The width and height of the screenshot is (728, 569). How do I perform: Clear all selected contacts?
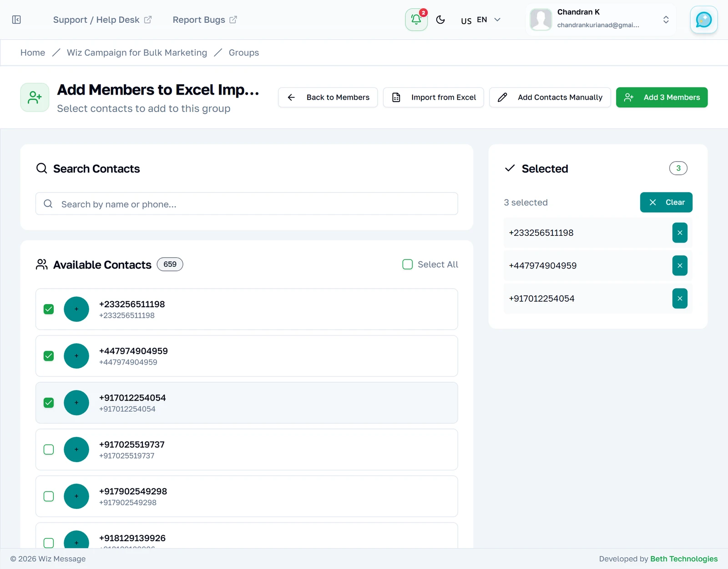[666, 202]
